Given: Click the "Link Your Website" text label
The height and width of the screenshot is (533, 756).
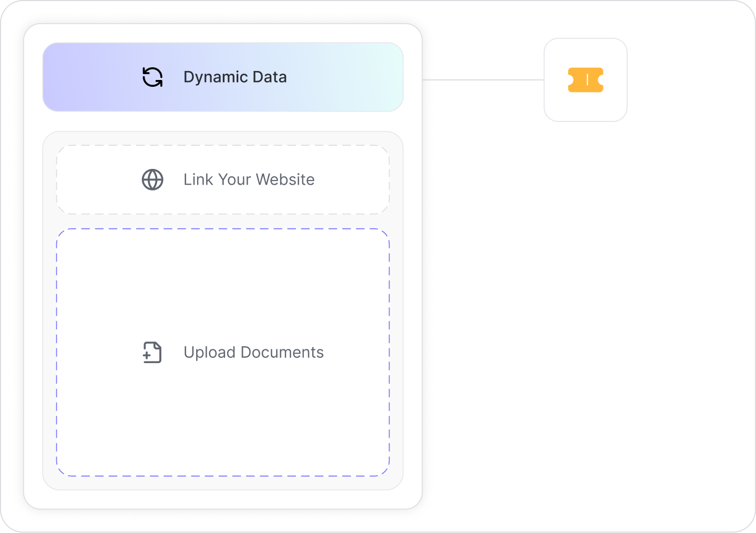Looking at the screenshot, I should click(249, 180).
